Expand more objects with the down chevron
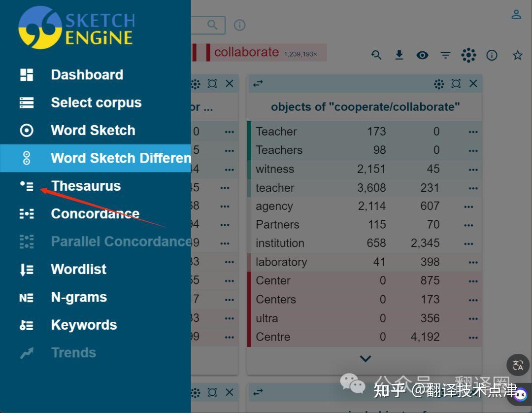Screen dimensions: 532x413 click(366, 358)
